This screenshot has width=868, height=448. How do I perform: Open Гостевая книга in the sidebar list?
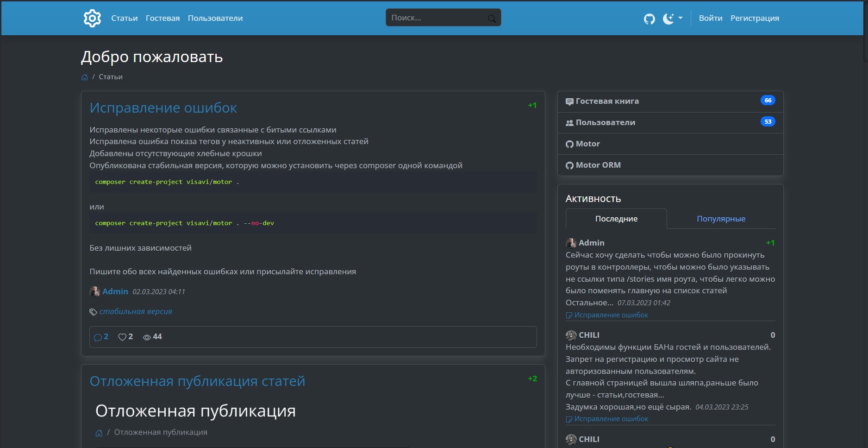pyautogui.click(x=607, y=101)
